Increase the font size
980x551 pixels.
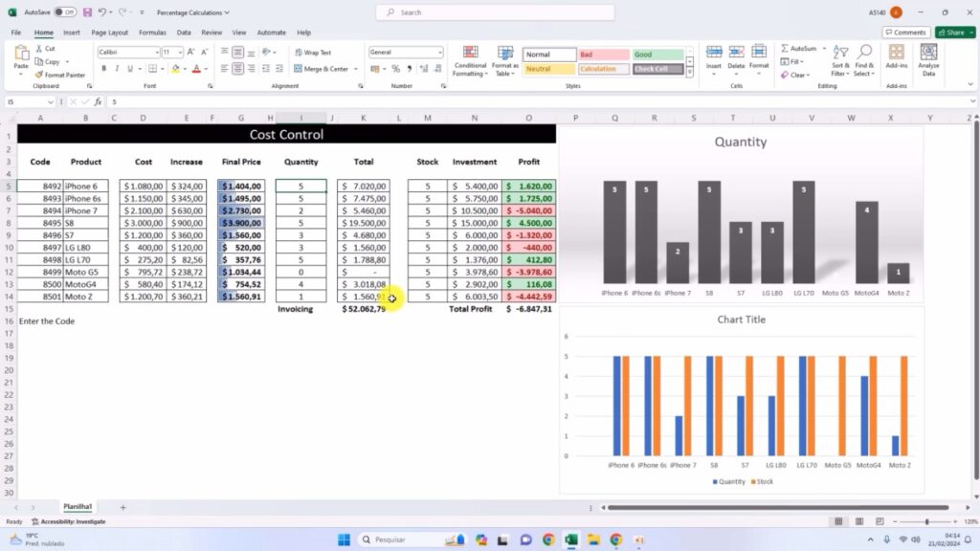pos(190,53)
